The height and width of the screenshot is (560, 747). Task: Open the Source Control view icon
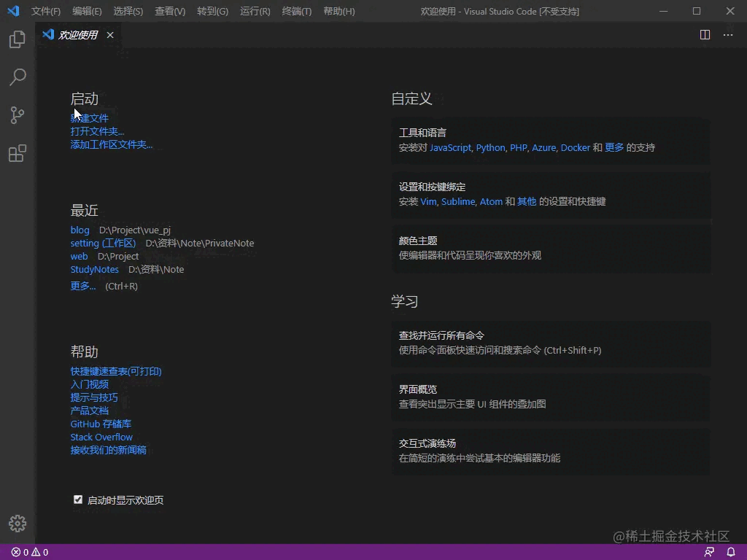point(17,115)
